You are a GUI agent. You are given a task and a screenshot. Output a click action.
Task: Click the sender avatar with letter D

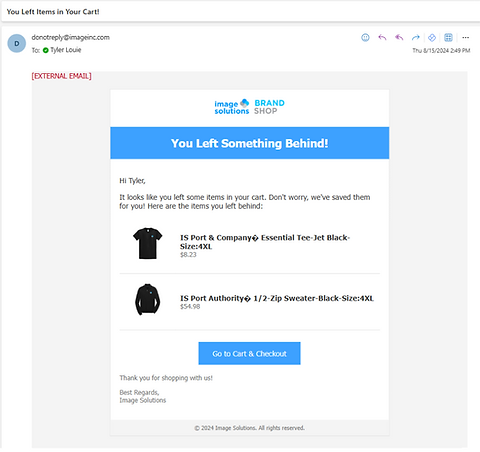click(x=17, y=43)
